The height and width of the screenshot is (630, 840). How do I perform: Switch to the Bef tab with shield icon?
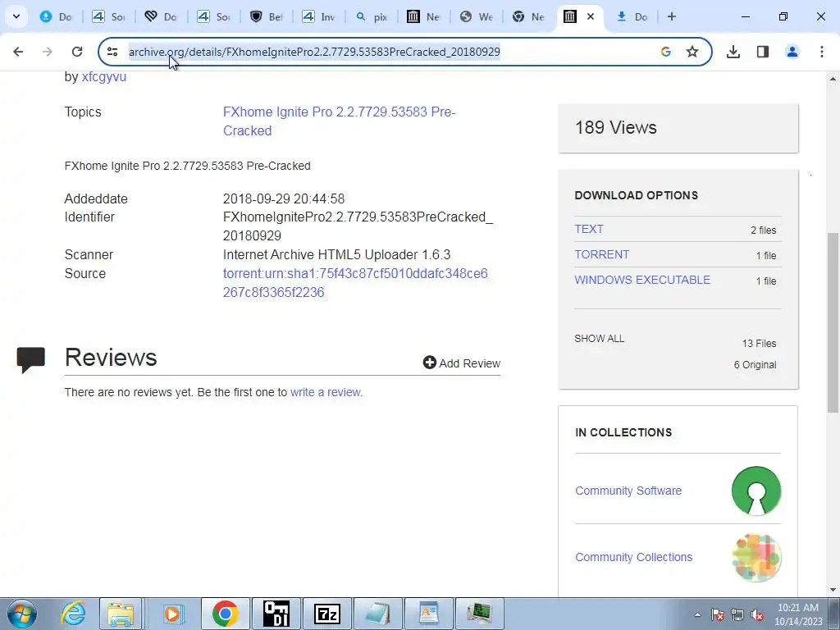pyautogui.click(x=267, y=16)
